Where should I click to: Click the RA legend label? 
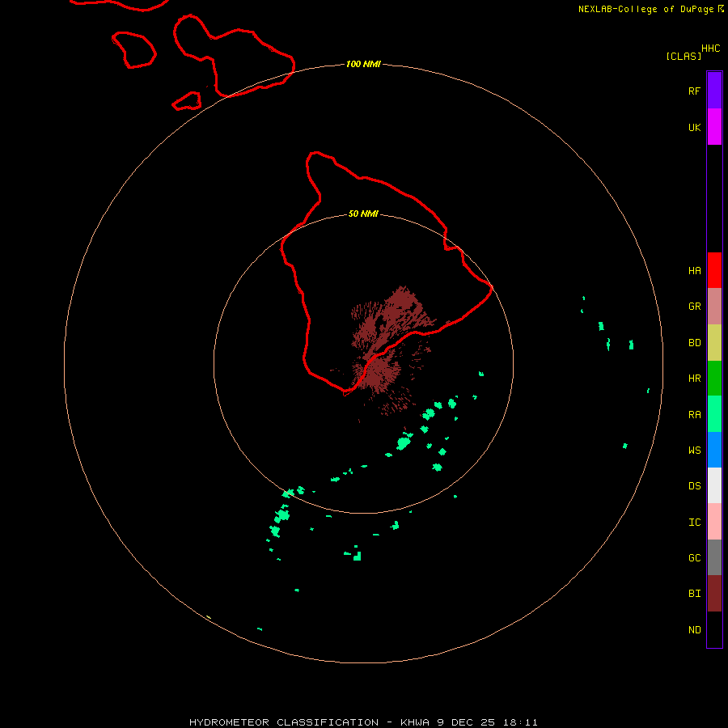click(x=694, y=415)
